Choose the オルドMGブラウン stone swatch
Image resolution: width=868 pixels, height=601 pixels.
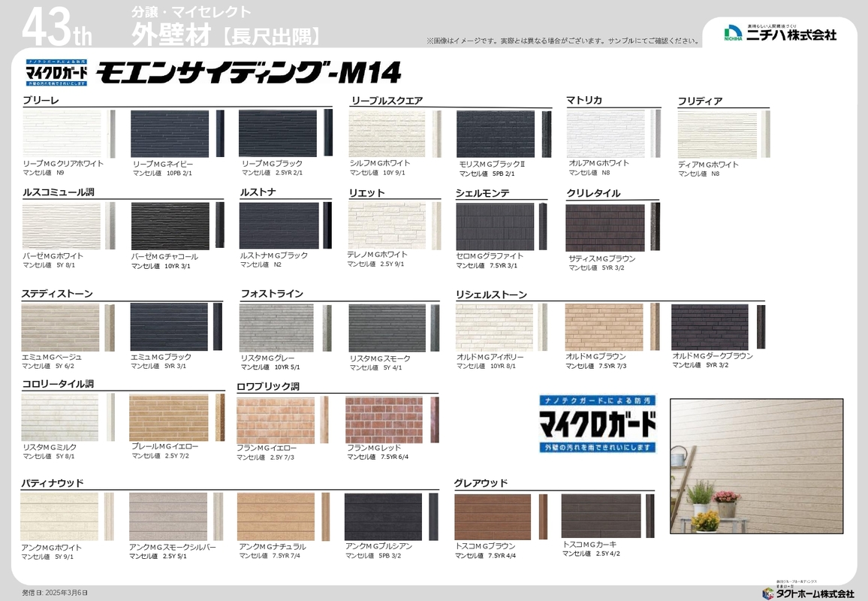point(604,327)
